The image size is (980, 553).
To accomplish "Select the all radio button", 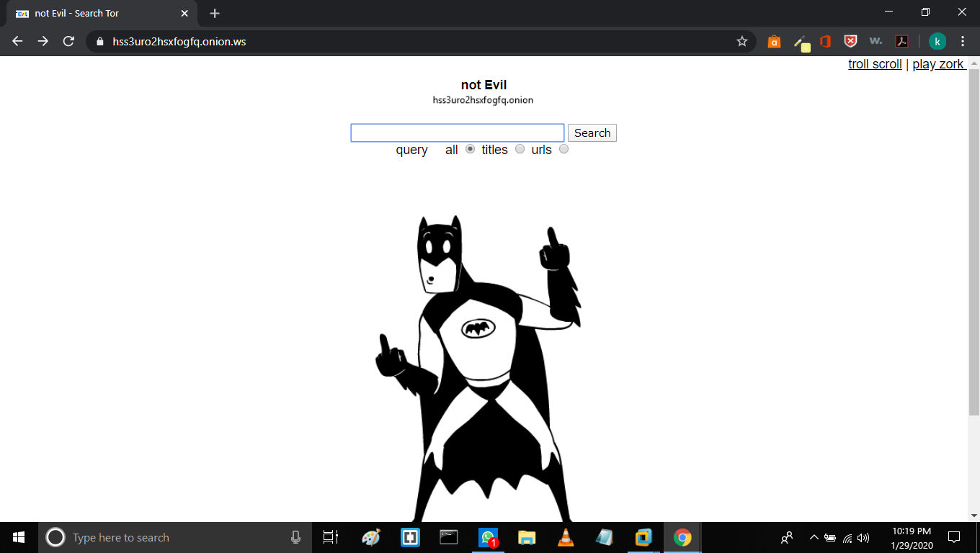I will click(x=471, y=149).
